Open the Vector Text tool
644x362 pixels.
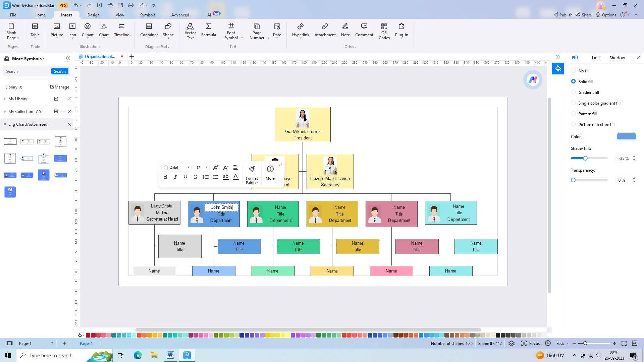click(190, 31)
